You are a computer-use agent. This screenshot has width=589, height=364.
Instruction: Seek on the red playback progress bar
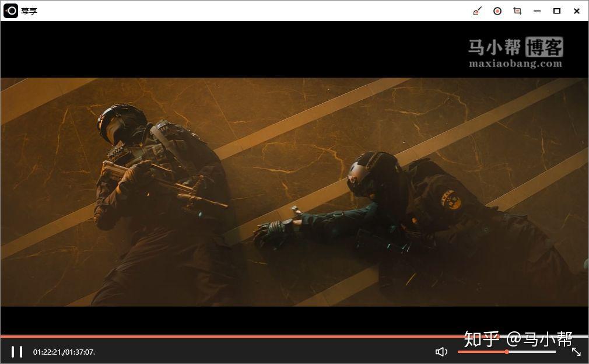coord(294,337)
